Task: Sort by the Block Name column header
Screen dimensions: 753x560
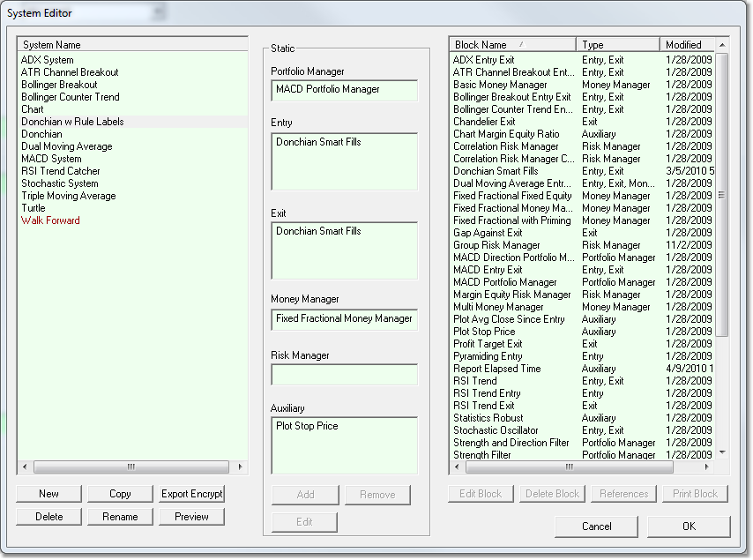Action: 513,45
